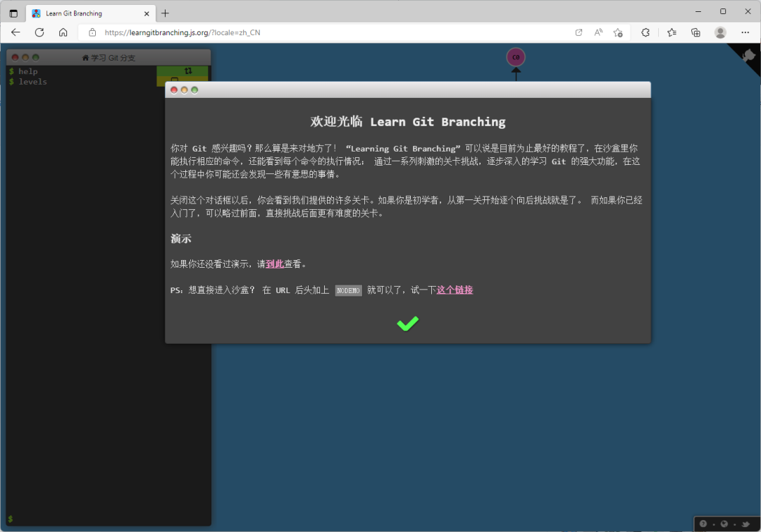Click the "欢迎光临 Learn Git Branching" dialog title
This screenshot has width=761, height=532.
[x=408, y=121]
